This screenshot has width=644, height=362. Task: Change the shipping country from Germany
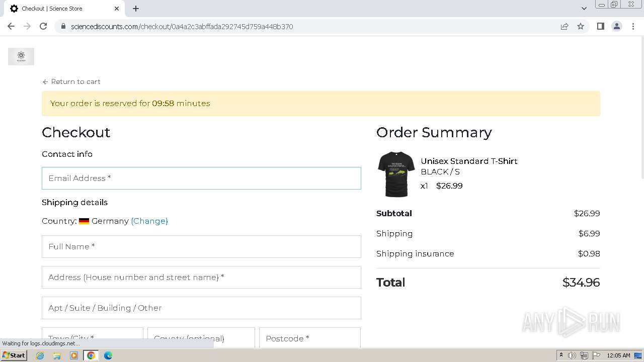click(x=149, y=221)
